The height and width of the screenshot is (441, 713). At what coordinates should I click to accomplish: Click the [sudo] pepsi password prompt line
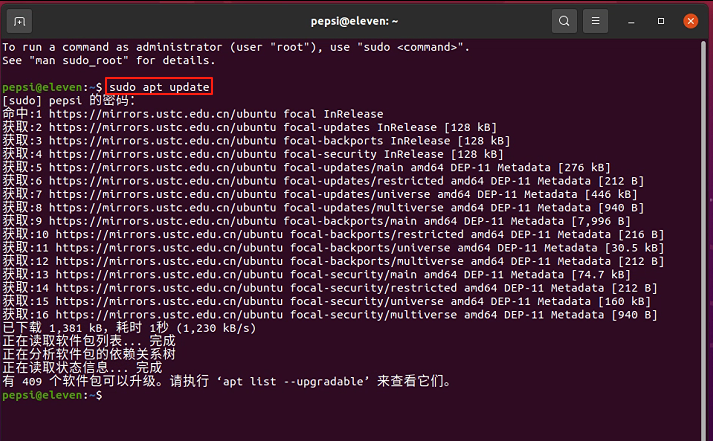tap(69, 100)
